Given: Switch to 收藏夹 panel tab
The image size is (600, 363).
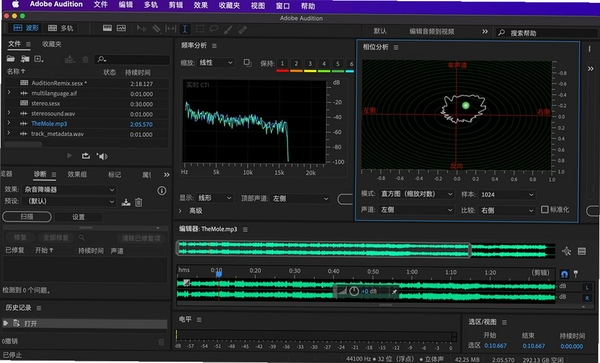Looking at the screenshot, I should click(52, 44).
